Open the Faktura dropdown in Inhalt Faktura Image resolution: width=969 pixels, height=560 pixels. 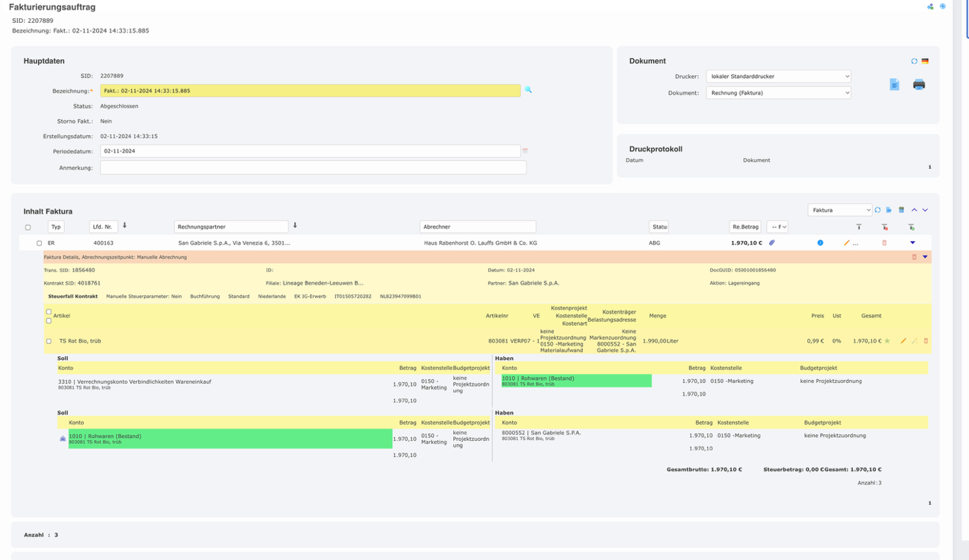[x=839, y=210]
